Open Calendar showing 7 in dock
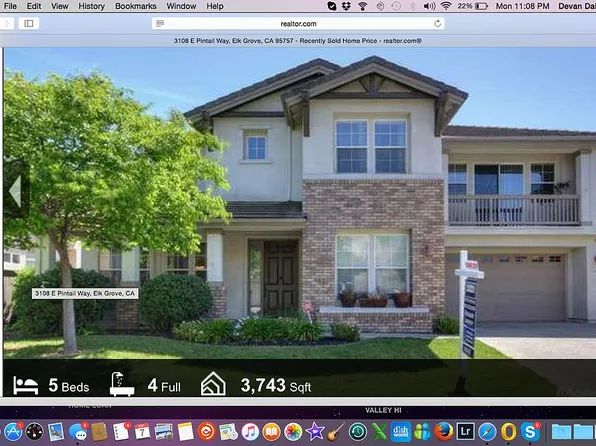The image size is (596, 446). click(143, 432)
